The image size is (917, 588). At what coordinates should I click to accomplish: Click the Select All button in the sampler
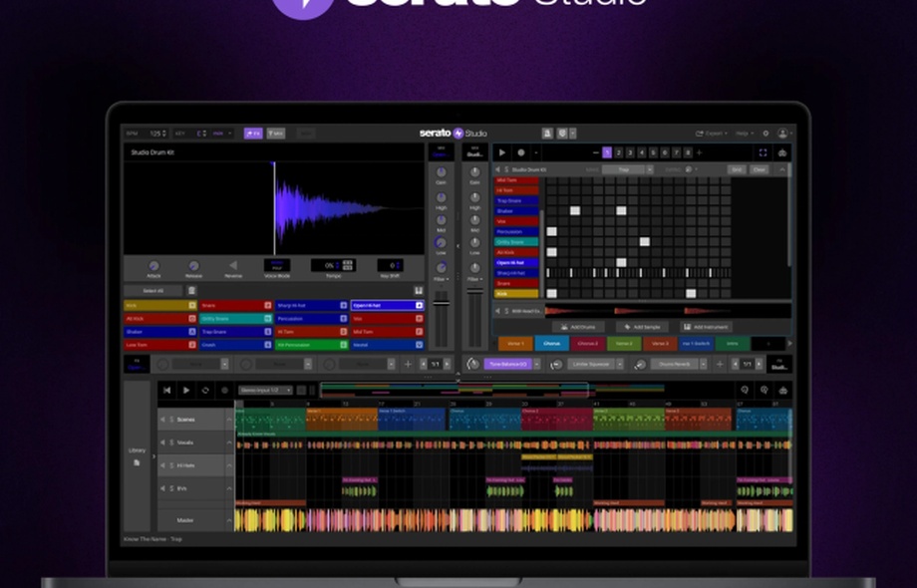pos(153,290)
